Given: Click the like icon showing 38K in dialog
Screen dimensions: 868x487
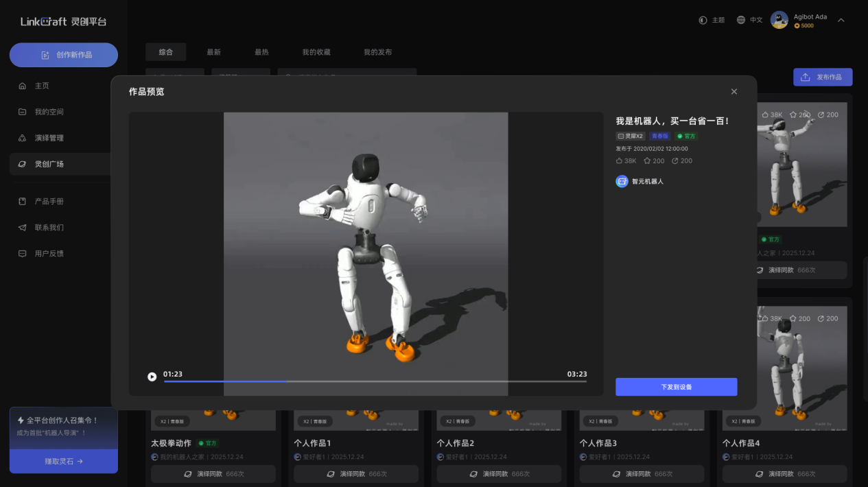Looking at the screenshot, I should (620, 161).
